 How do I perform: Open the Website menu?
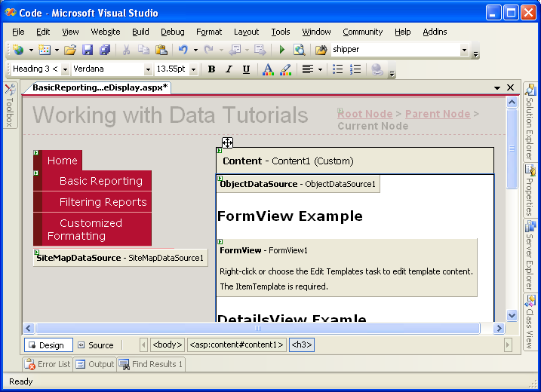pos(105,32)
